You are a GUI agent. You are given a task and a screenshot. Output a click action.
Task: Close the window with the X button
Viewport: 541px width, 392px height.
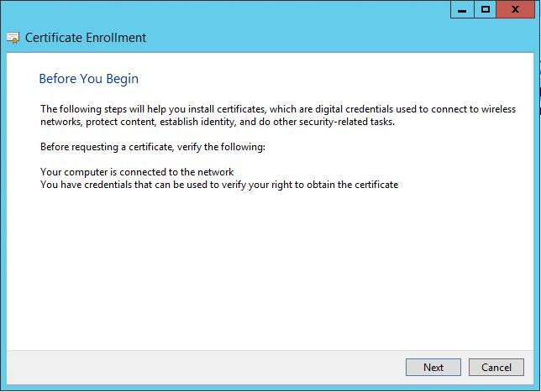click(516, 9)
